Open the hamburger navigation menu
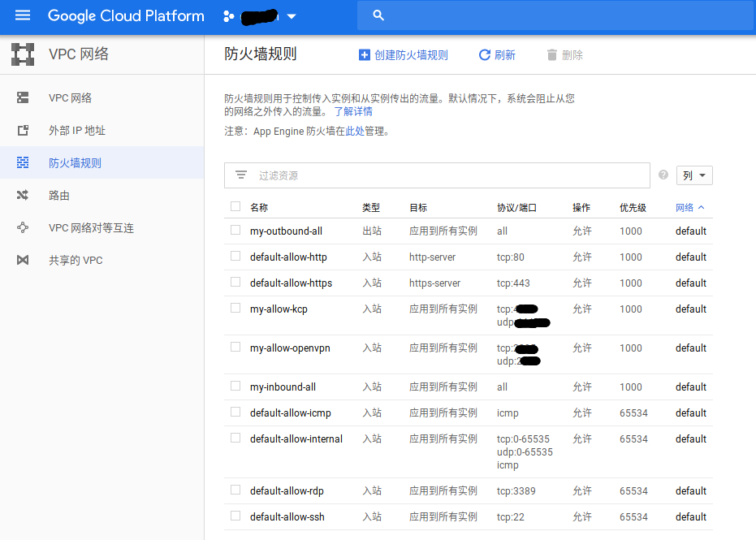 pyautogui.click(x=22, y=15)
